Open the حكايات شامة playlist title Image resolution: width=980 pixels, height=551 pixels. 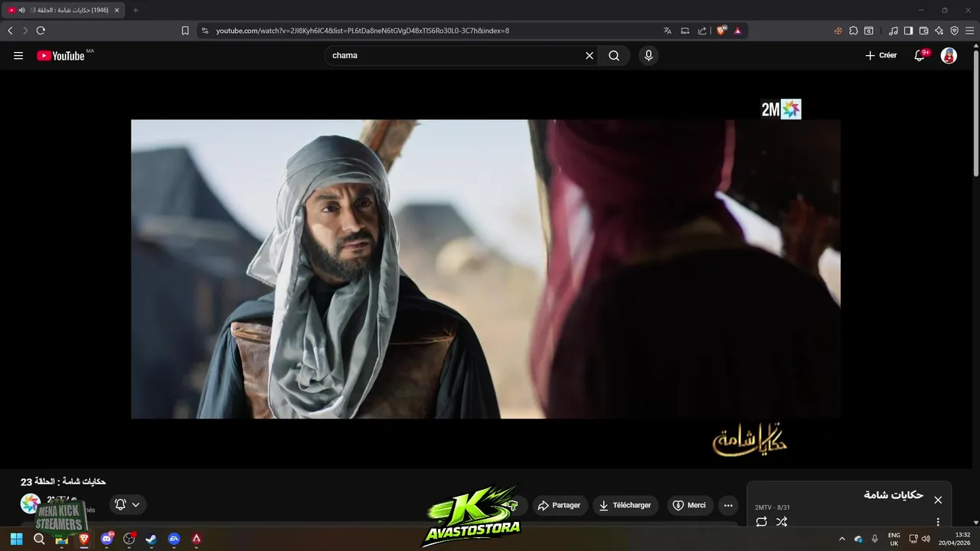point(893,495)
